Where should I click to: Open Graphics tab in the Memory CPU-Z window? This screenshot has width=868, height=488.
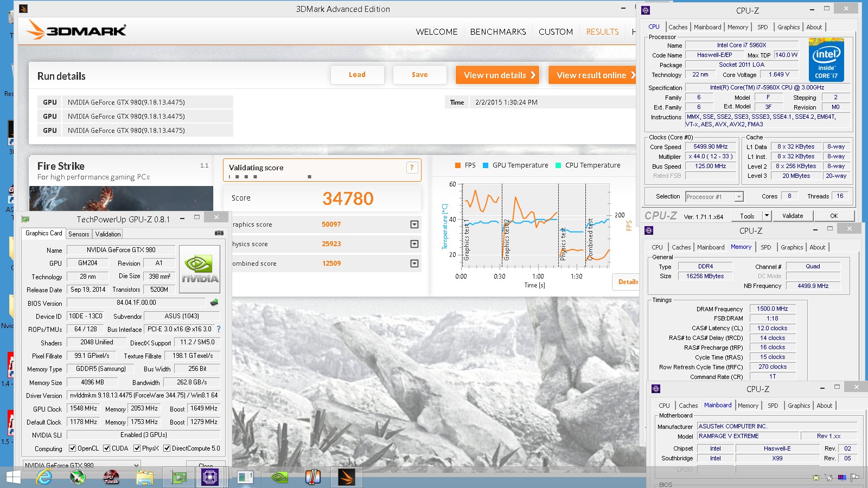[792, 247]
